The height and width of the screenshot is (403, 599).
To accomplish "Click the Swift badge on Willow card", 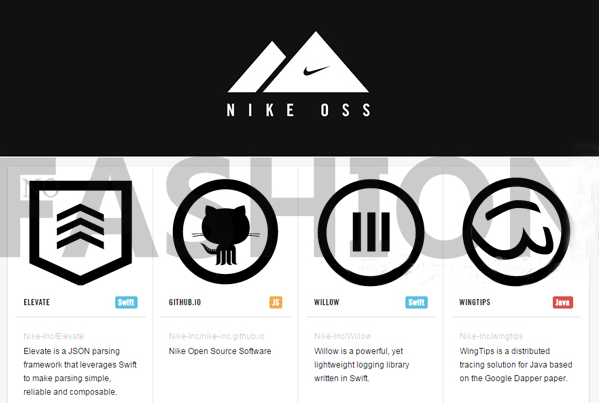I will 416,302.
